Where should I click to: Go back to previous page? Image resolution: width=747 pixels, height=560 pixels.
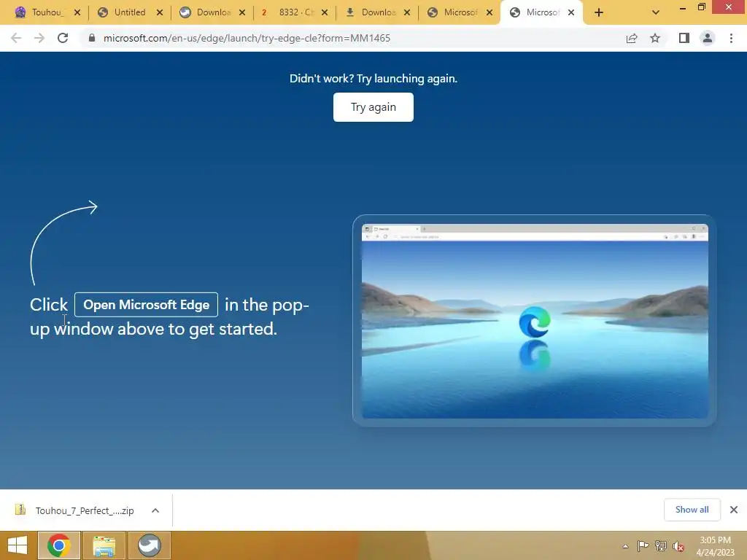(16, 38)
